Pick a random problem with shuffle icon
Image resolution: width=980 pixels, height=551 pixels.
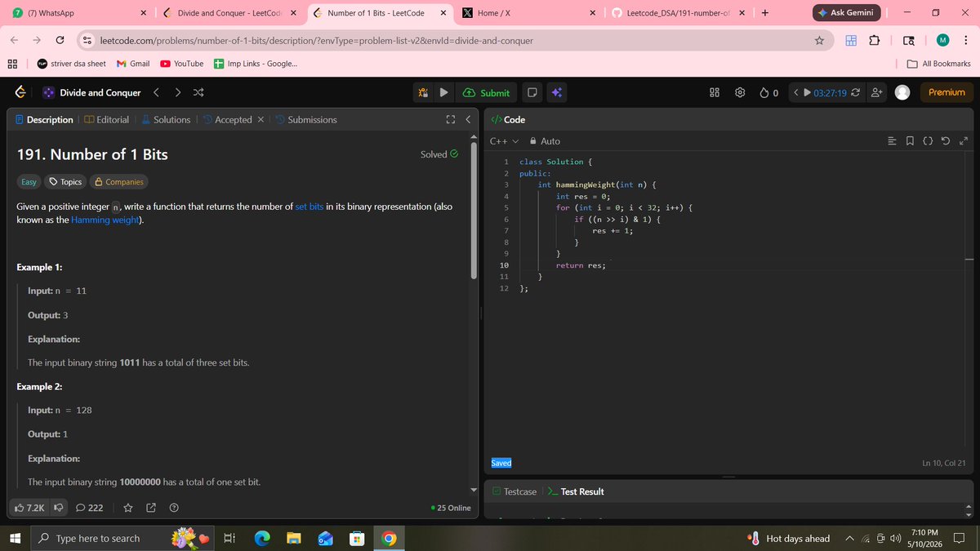click(198, 92)
